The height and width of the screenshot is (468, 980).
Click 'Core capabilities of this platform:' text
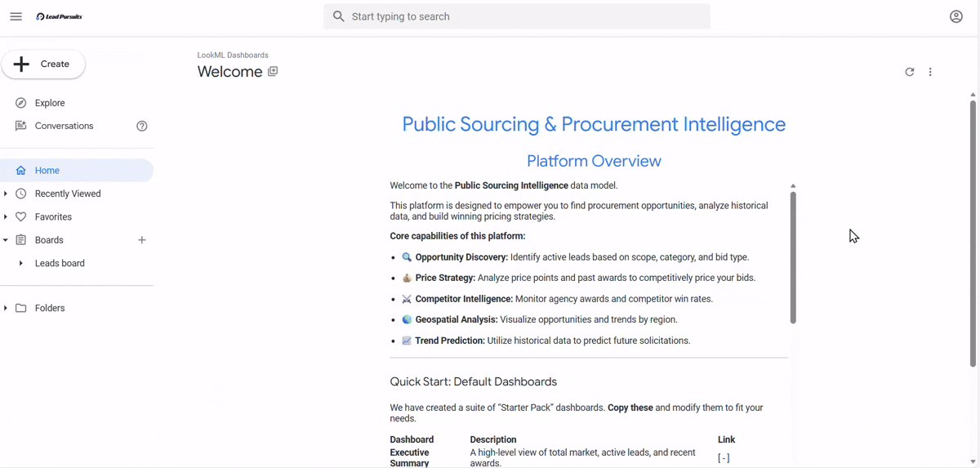point(457,236)
